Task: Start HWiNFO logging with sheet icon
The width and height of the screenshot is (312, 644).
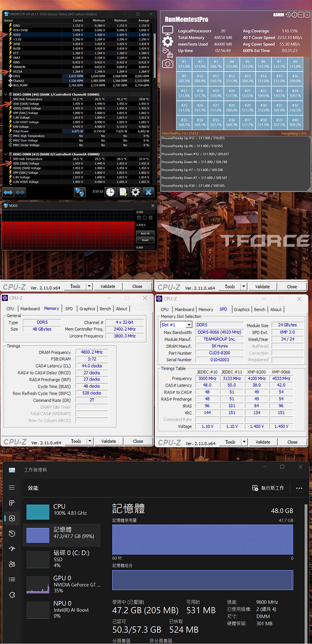Action: pyautogui.click(x=123, y=192)
